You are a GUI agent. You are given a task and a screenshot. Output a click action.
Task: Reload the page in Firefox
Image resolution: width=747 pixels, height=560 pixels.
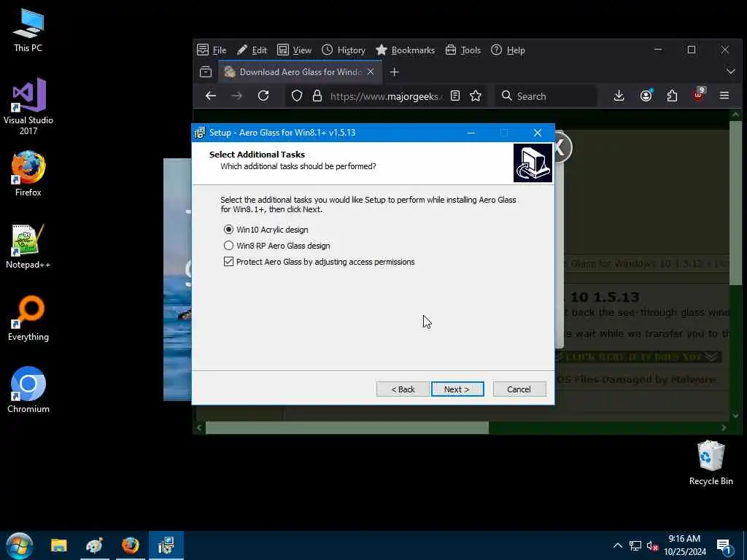263,96
